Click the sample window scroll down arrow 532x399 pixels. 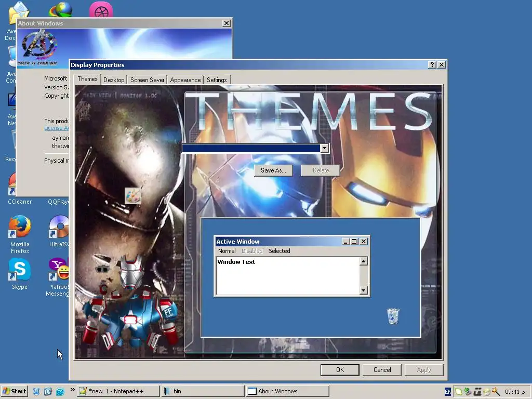coord(363,290)
